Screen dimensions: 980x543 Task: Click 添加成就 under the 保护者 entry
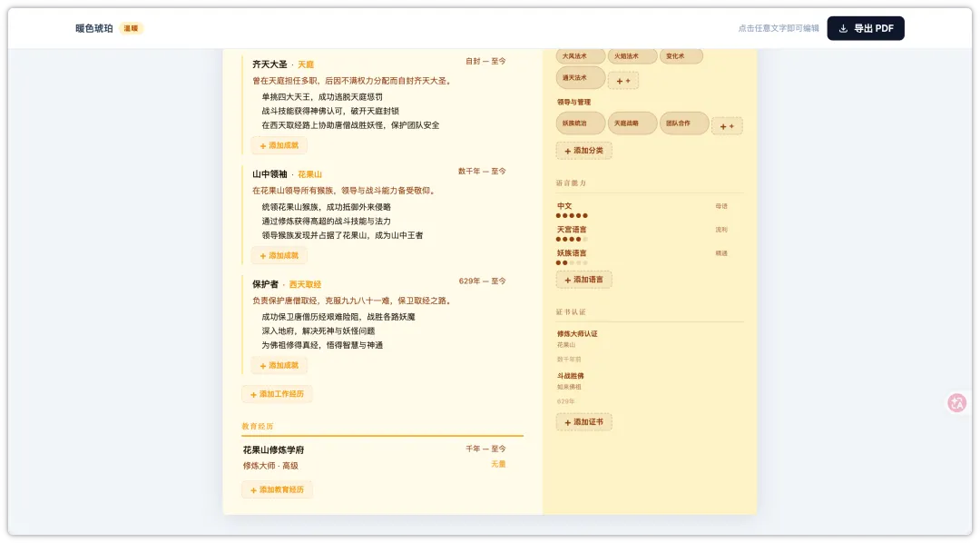pos(279,365)
